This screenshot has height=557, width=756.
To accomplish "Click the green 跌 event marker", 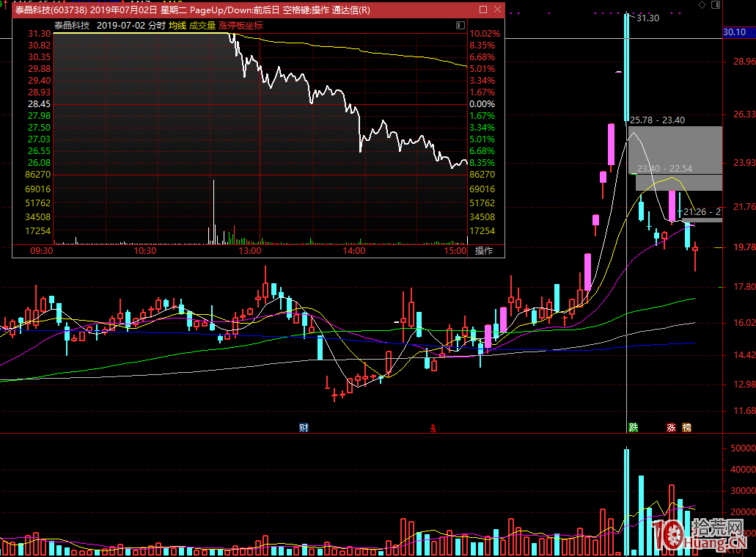I will 633,428.
